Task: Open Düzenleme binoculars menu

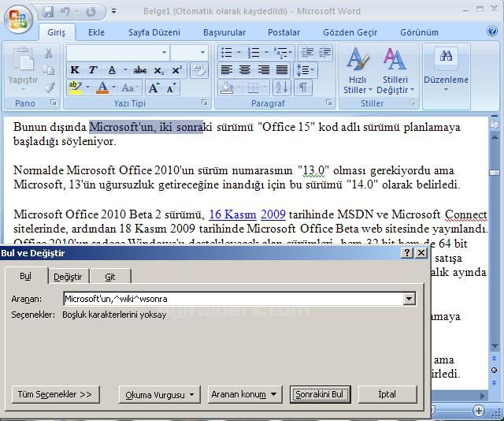Action: (447, 72)
